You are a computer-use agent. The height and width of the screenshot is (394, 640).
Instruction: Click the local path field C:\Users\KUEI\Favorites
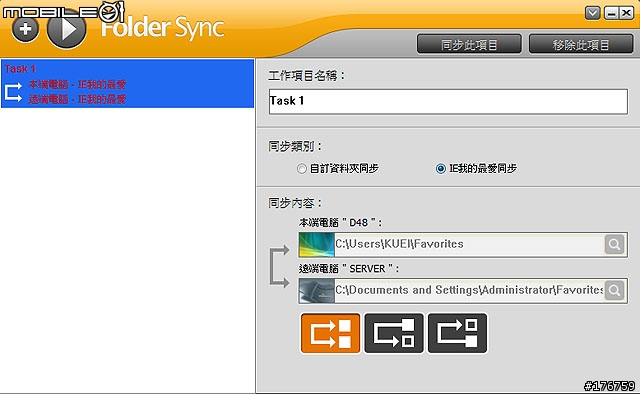(469, 244)
